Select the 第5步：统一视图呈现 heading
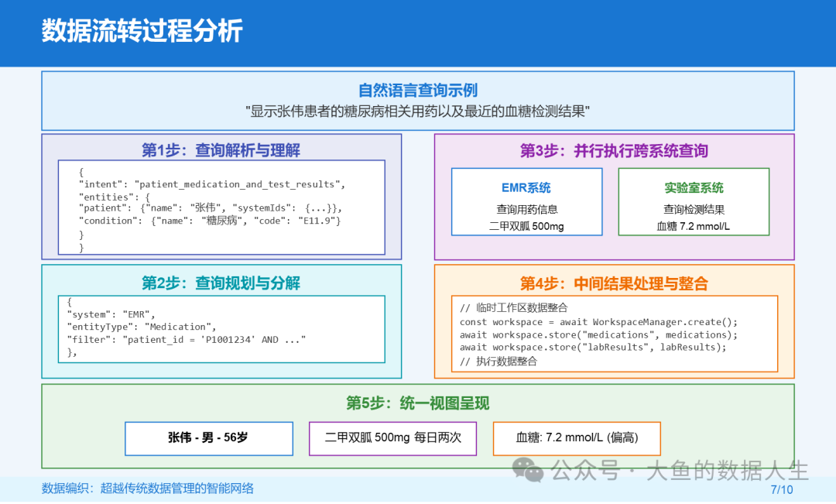Screen dimensions: 836x504 coord(417,403)
